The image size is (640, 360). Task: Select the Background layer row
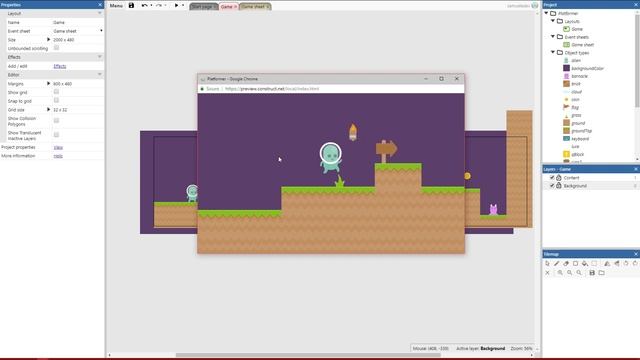coord(591,186)
